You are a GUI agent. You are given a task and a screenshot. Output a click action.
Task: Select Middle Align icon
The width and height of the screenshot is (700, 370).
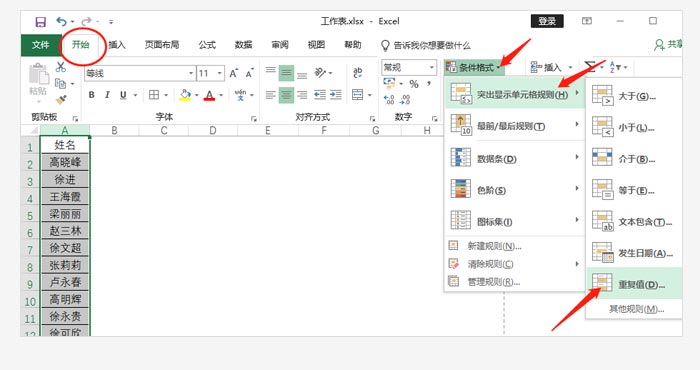pos(286,73)
